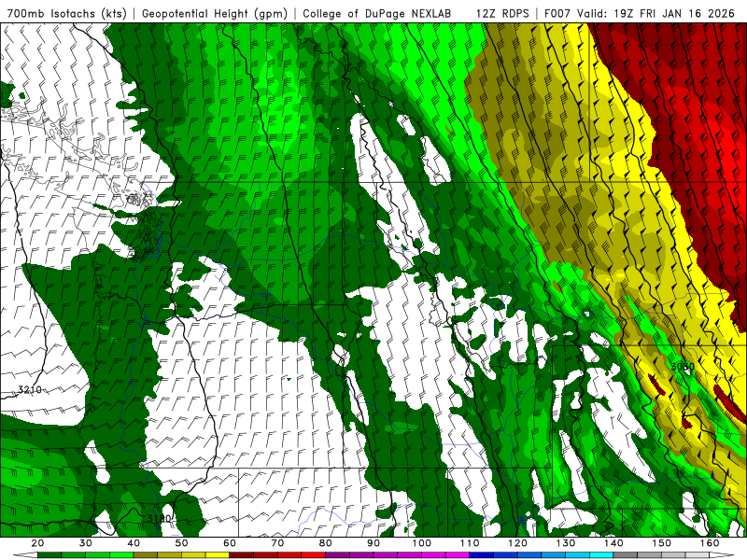
Task: Click the 100 value on the legend scale
Action: click(x=422, y=543)
